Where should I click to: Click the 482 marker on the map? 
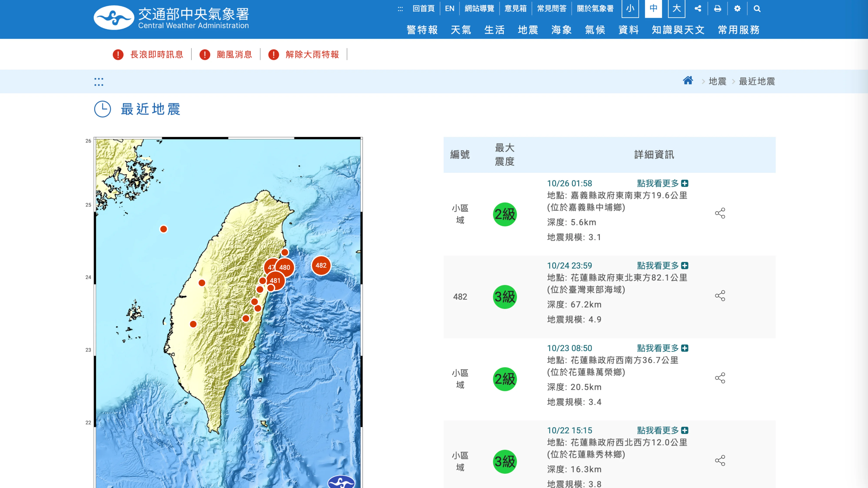click(321, 265)
